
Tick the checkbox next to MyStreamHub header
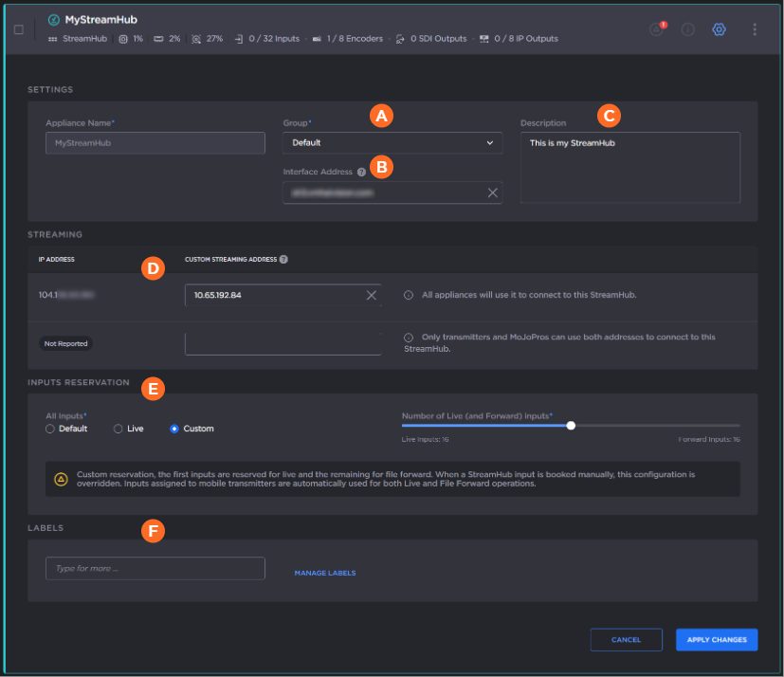point(19,29)
